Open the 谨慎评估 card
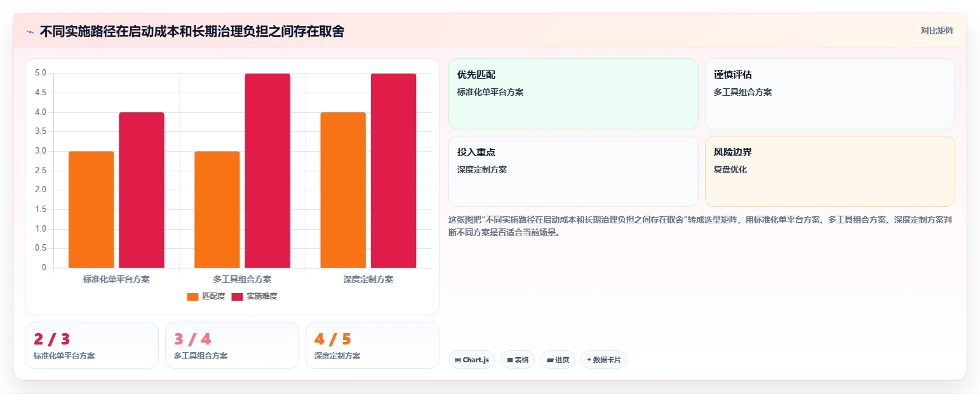Viewport: 980px width, 394px height. pyautogui.click(x=830, y=94)
